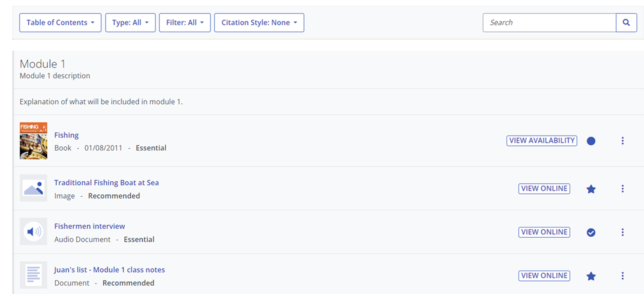Open the Filter: All dropdown
The image size is (644, 294).
[185, 23]
